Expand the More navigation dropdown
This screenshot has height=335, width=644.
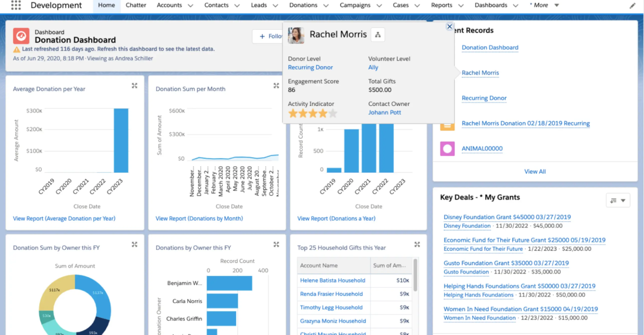(x=557, y=5)
